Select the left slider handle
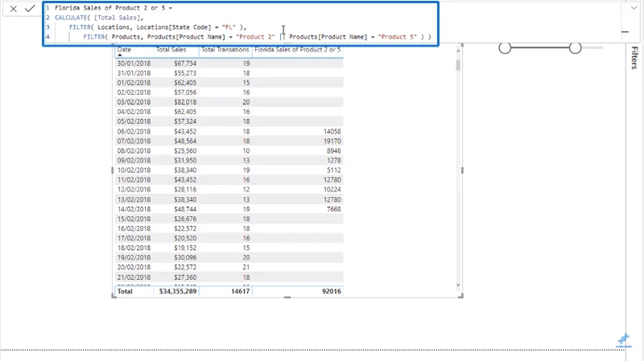Screen dimensions: 644x361 point(505,48)
